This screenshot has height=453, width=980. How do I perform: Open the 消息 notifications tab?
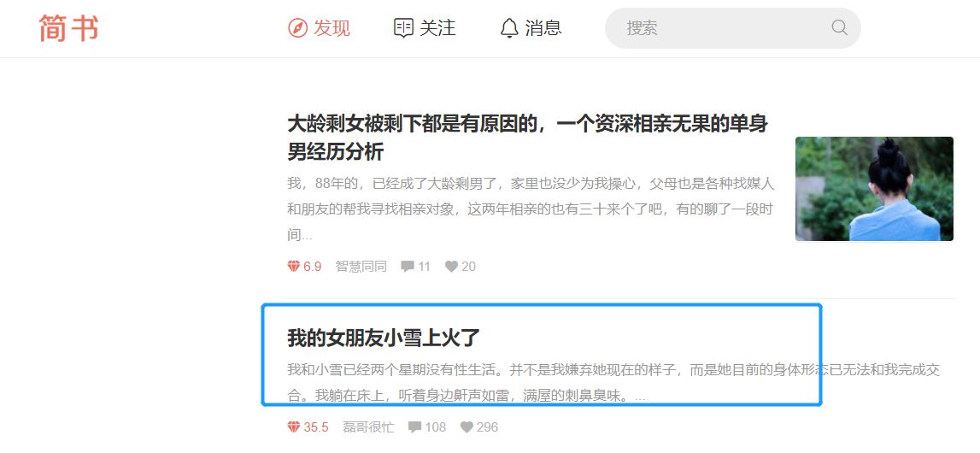pos(531,27)
